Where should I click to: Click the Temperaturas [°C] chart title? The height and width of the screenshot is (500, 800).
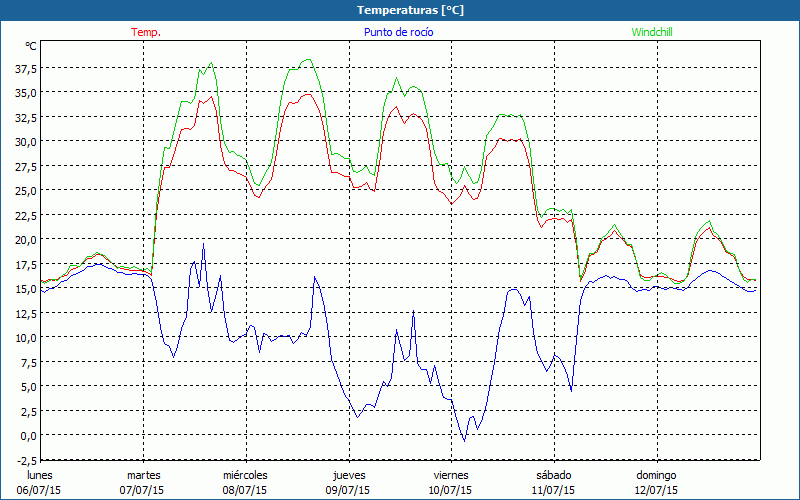[x=410, y=10]
